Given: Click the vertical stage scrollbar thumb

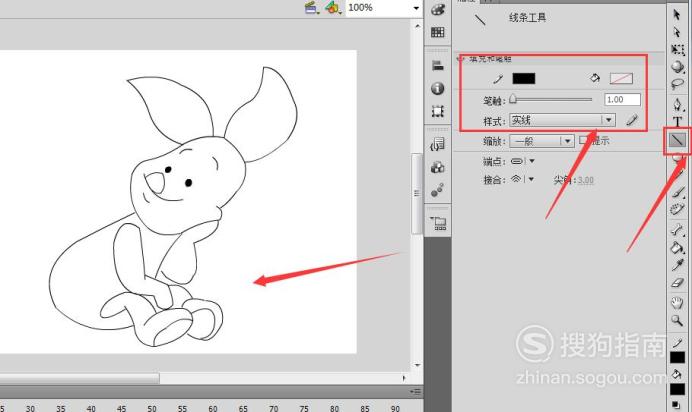Looking at the screenshot, I should 416,193.
